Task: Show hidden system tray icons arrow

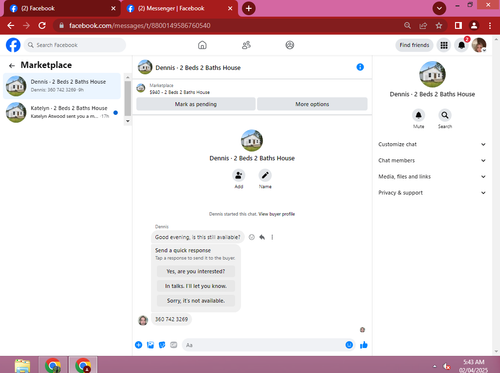Action: point(435,366)
